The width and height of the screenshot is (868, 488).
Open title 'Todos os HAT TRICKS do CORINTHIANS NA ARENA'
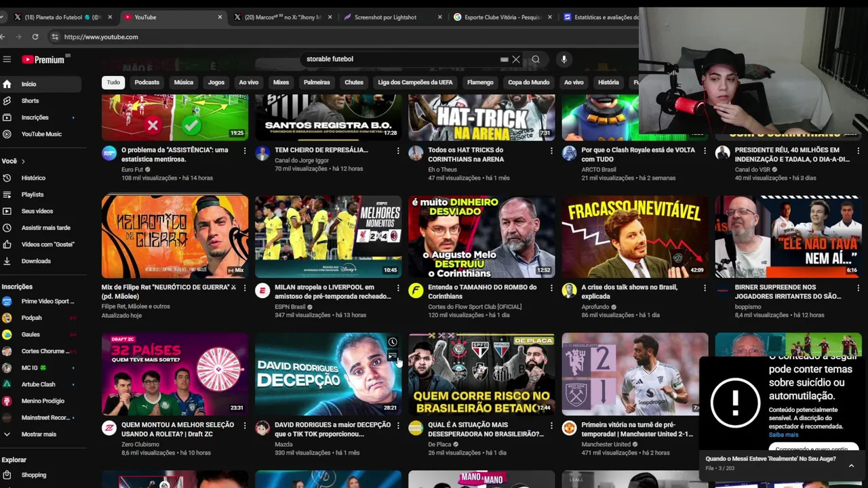(466, 155)
